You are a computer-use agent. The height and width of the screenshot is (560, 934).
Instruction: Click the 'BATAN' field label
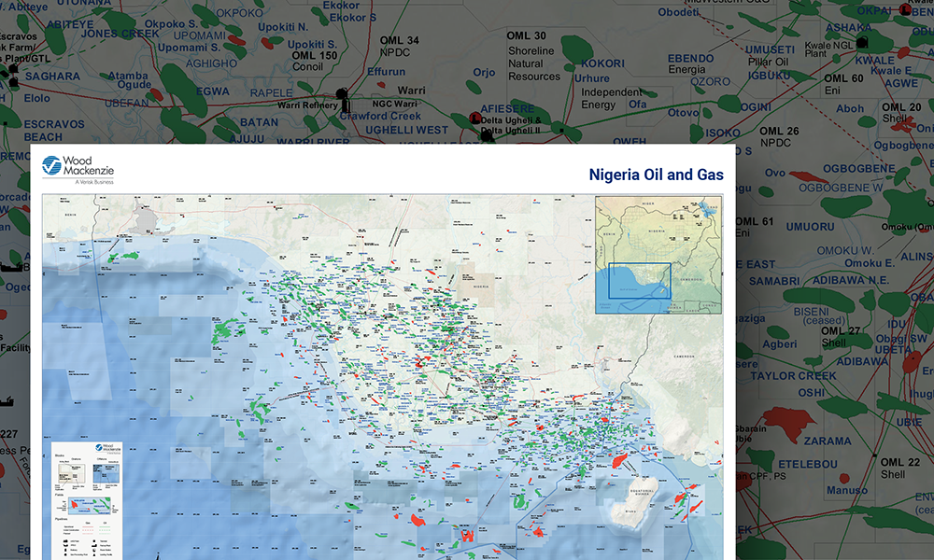point(259,122)
